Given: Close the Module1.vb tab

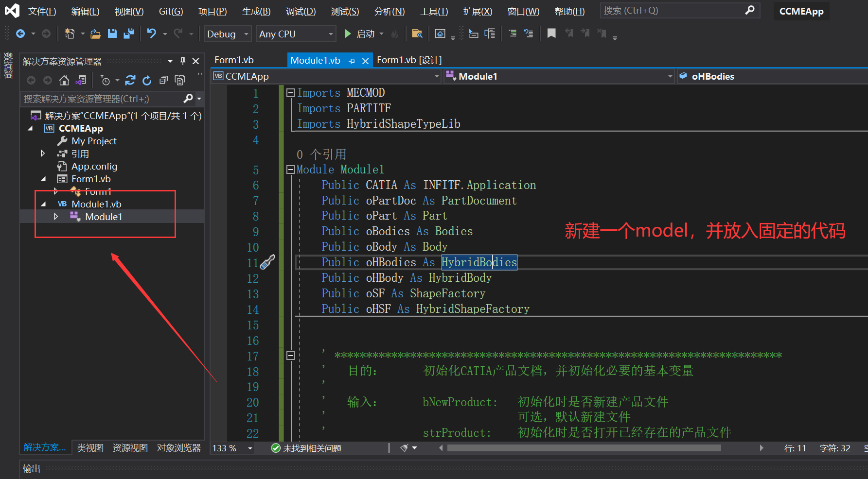Looking at the screenshot, I should (x=365, y=61).
